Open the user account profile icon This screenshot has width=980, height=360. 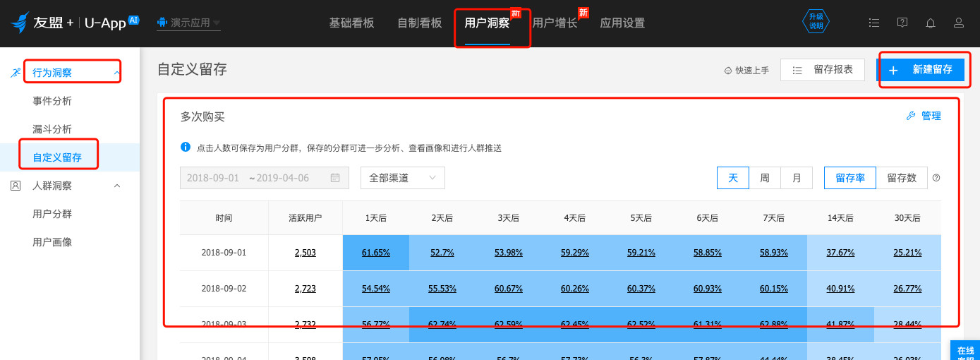click(x=959, y=23)
